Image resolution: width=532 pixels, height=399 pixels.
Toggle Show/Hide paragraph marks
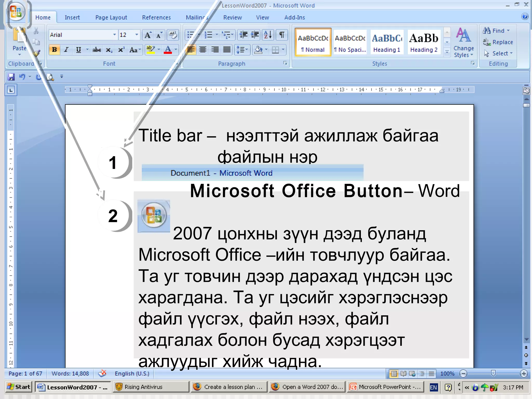pyautogui.click(x=282, y=35)
